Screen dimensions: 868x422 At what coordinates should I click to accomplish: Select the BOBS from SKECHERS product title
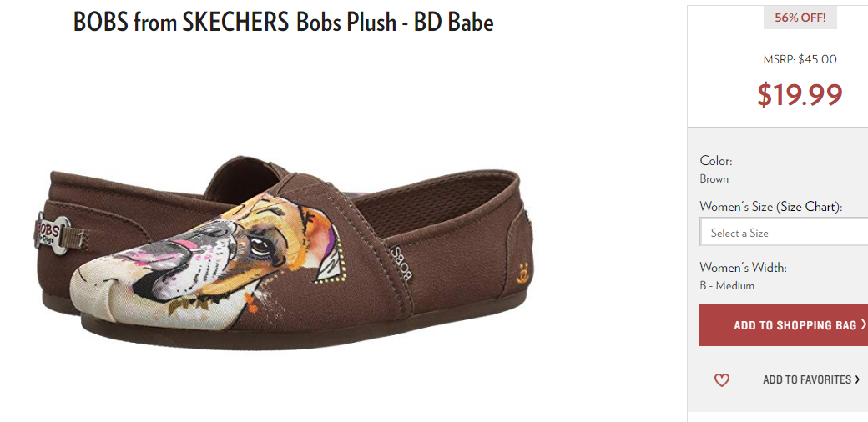(283, 22)
